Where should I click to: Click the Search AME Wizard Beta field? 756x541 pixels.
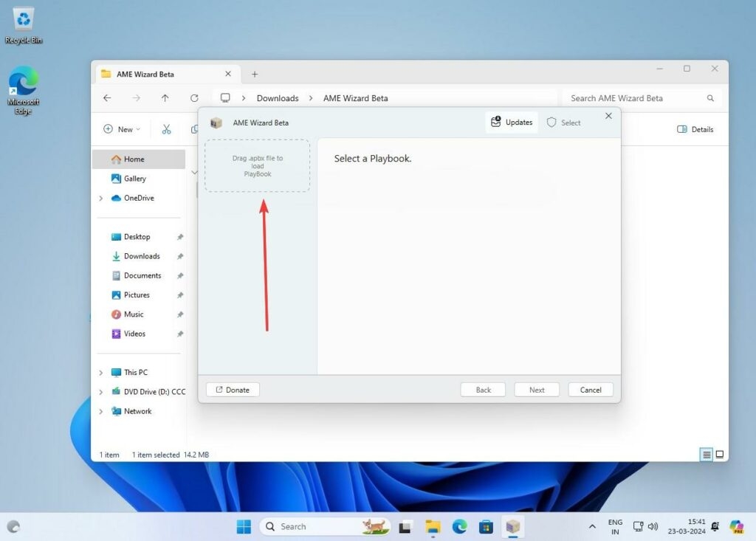point(635,98)
